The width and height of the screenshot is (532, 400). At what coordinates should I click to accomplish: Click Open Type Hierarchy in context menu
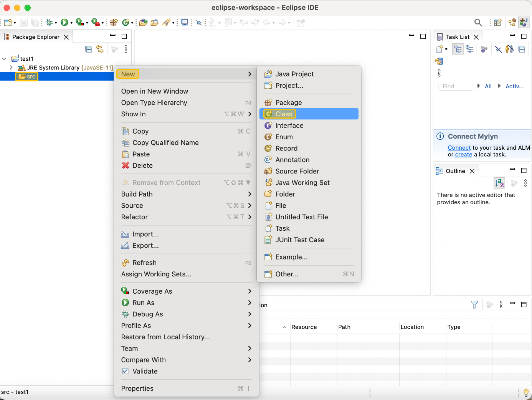pyautogui.click(x=186, y=103)
